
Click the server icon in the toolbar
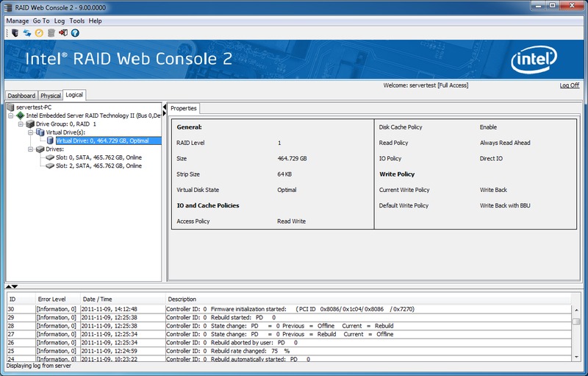click(15, 32)
